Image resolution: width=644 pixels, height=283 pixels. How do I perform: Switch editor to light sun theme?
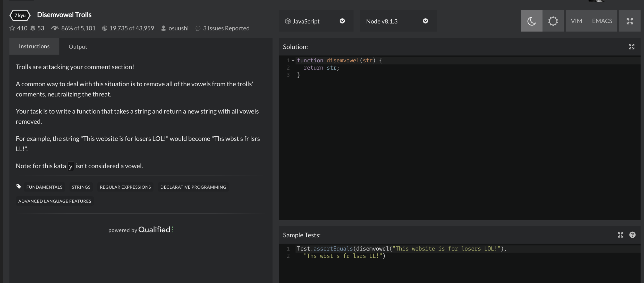(553, 21)
